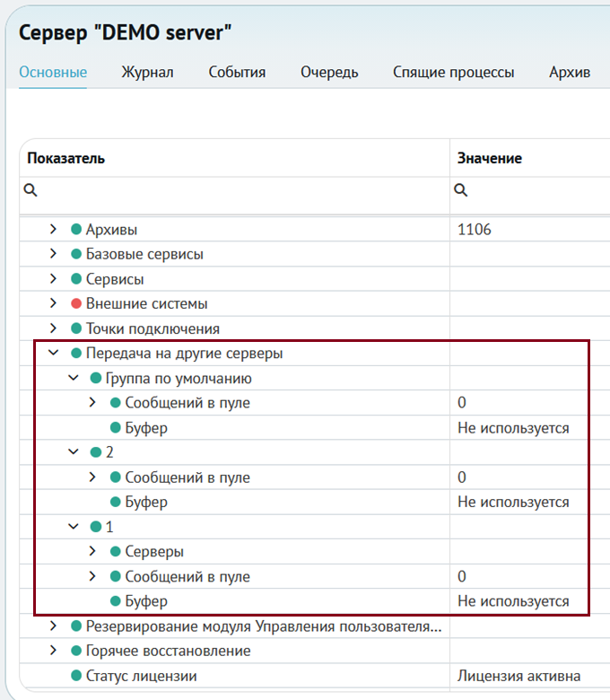This screenshot has width=610, height=700.
Task: Click the red status dot of Внешние системы
Action: (76, 303)
